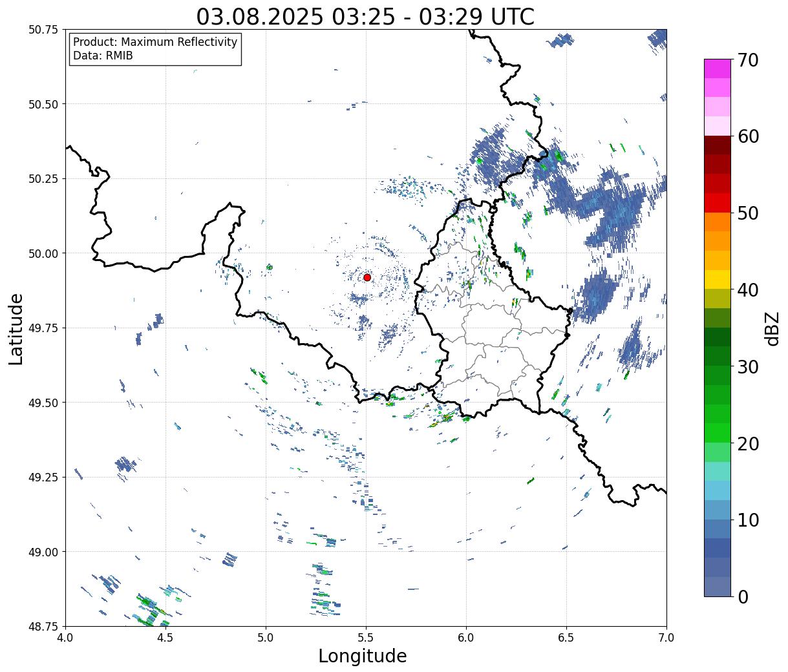Click the colorbar tick label '0'

tap(743, 596)
